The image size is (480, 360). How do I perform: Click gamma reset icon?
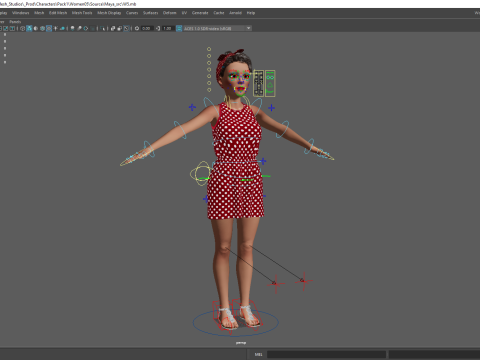pos(158,29)
